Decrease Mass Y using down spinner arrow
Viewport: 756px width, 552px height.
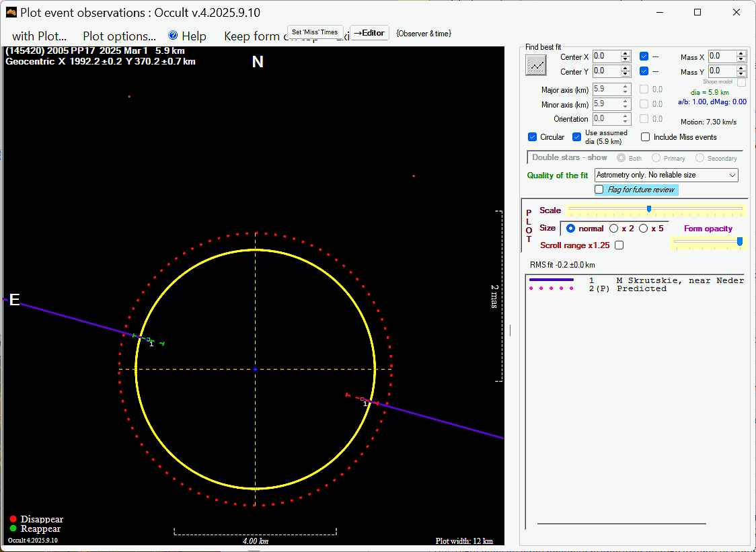741,74
